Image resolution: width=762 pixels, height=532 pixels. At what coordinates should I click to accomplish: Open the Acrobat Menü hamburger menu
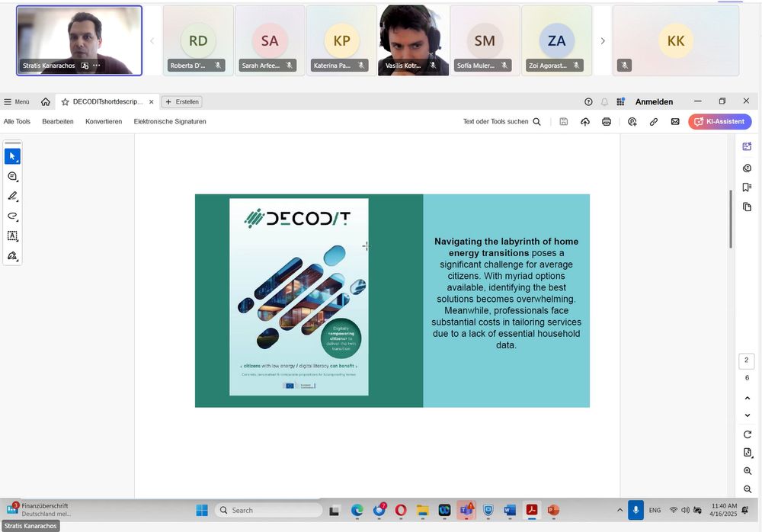(17, 102)
